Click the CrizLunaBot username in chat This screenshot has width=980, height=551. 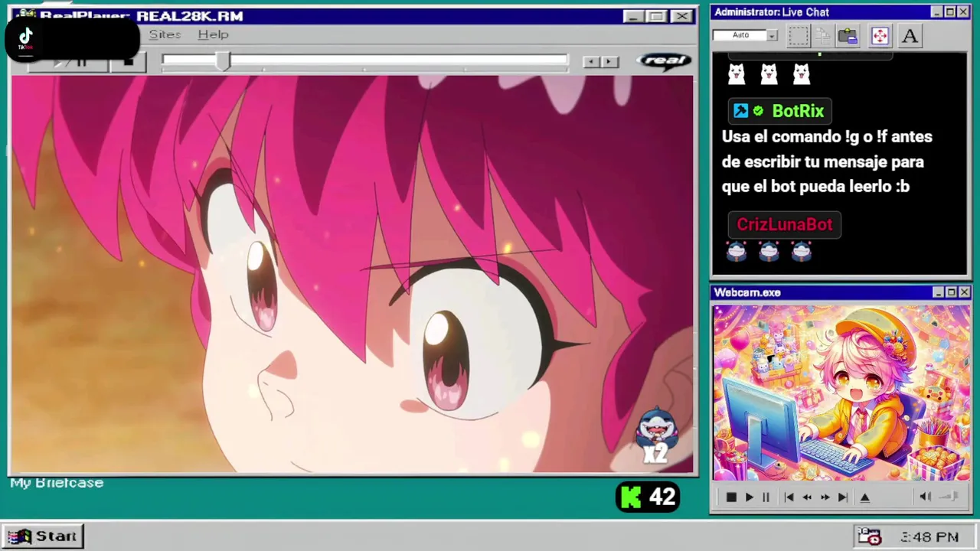[x=784, y=224]
